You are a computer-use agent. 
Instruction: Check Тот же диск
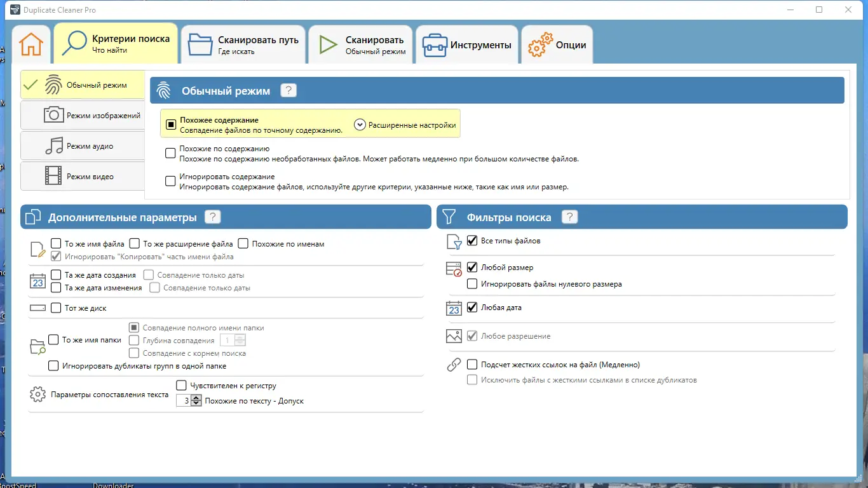click(x=56, y=308)
